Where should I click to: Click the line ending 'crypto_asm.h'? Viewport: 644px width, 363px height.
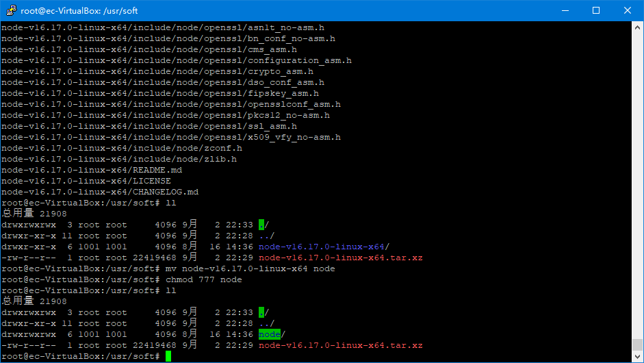(x=157, y=71)
